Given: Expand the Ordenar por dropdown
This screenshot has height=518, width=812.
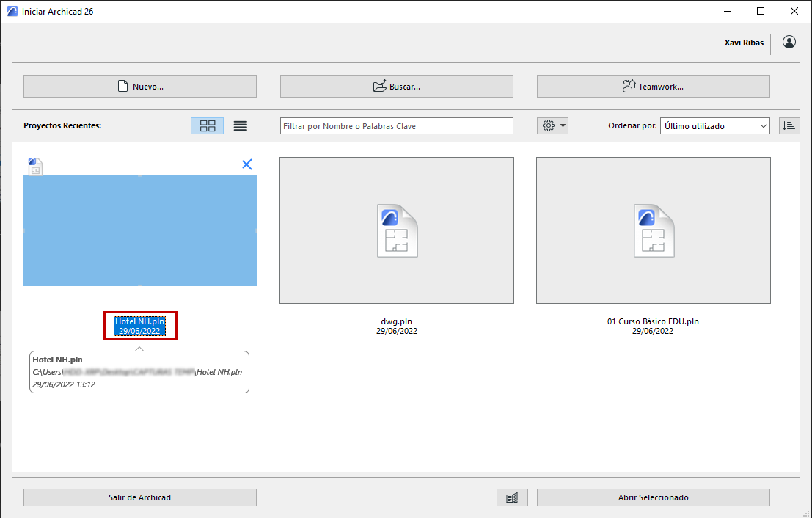Looking at the screenshot, I should 714,126.
